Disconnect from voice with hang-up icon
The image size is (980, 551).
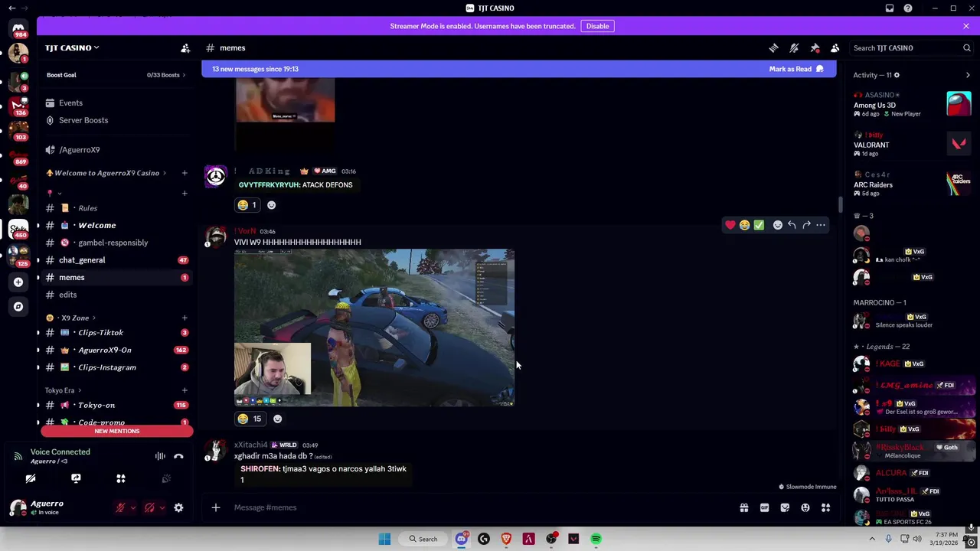pyautogui.click(x=178, y=456)
